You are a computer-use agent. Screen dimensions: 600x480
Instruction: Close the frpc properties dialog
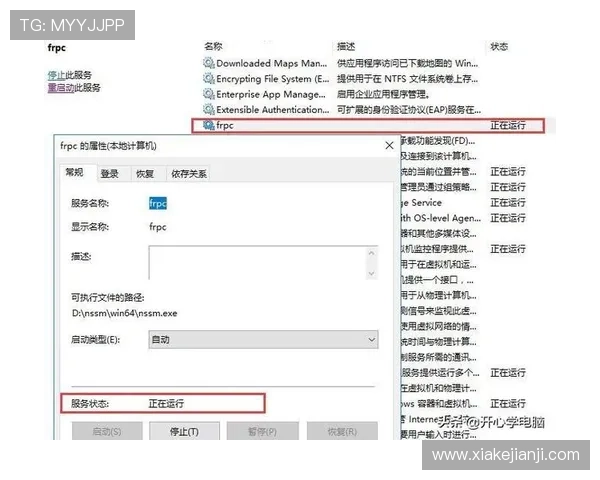389,146
